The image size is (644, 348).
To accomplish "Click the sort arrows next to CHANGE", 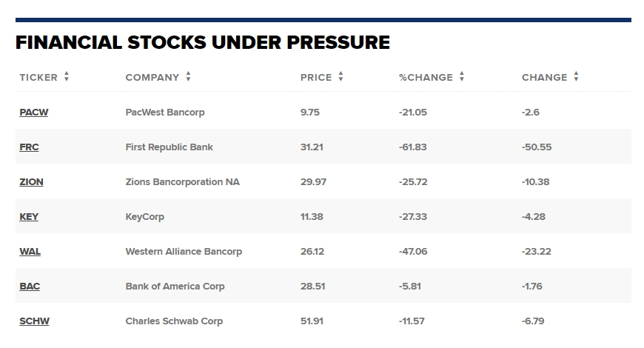I will [x=576, y=77].
